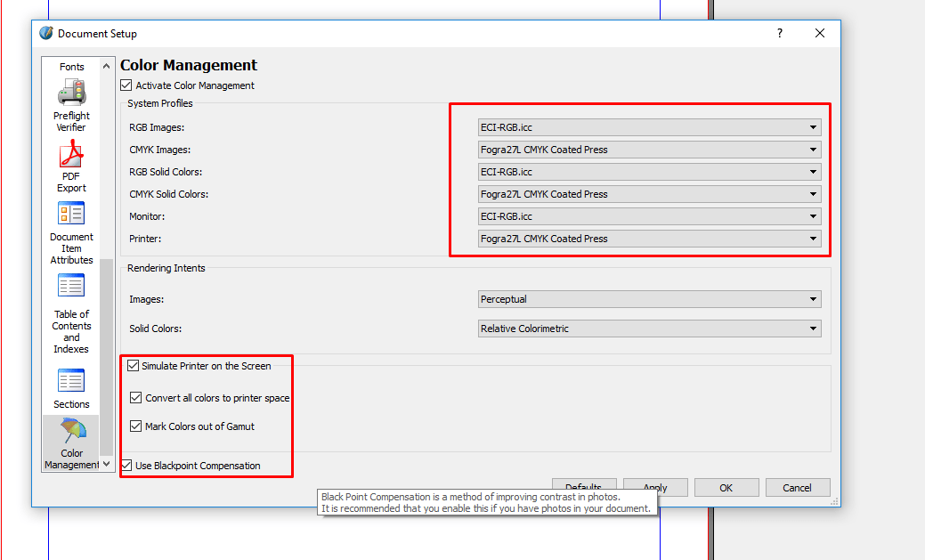Disable Activate Color Management
The image size is (925, 560).
point(126,85)
